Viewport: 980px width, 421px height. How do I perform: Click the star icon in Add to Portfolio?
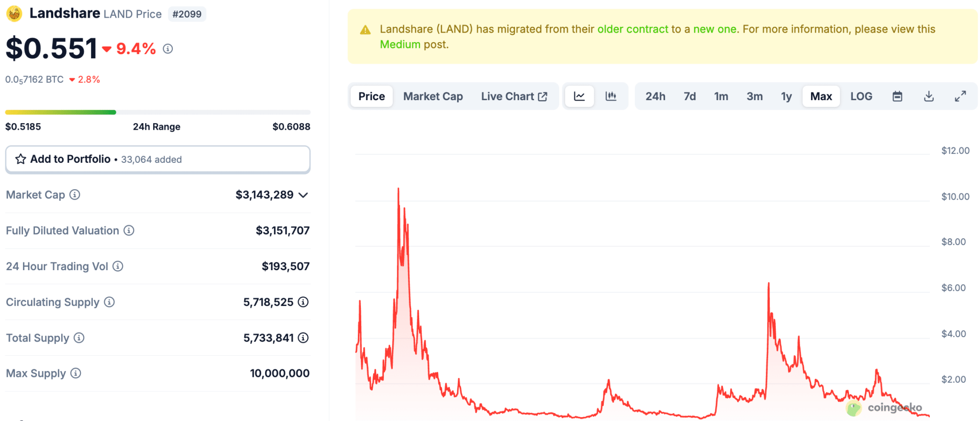[x=21, y=159]
